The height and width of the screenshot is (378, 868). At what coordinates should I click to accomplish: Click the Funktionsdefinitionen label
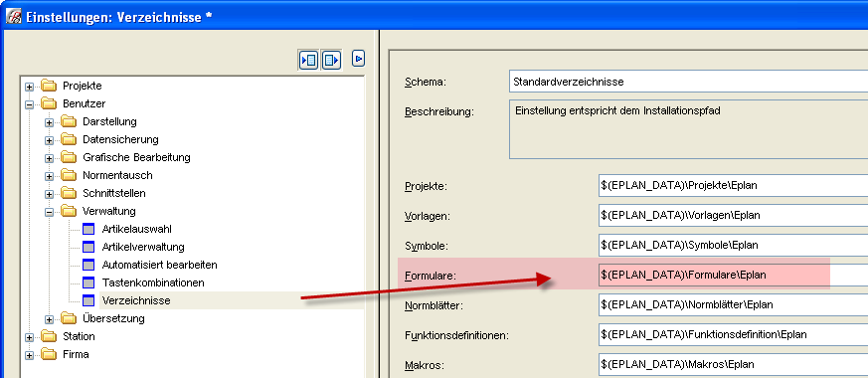456,335
